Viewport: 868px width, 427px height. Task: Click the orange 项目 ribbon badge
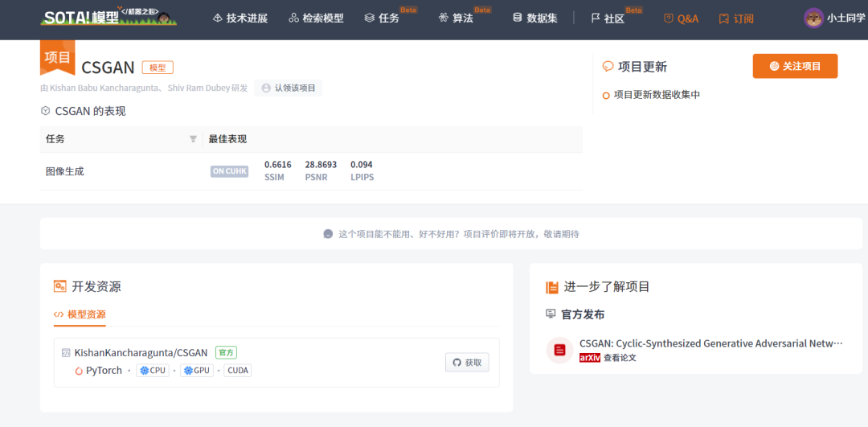58,56
